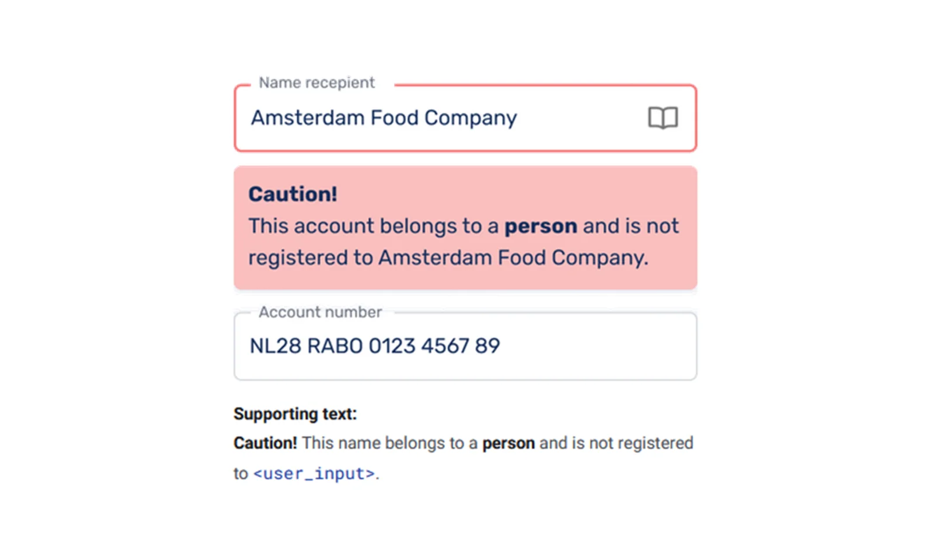
Task: Click the <user_input> code placeholder
Action: [314, 473]
